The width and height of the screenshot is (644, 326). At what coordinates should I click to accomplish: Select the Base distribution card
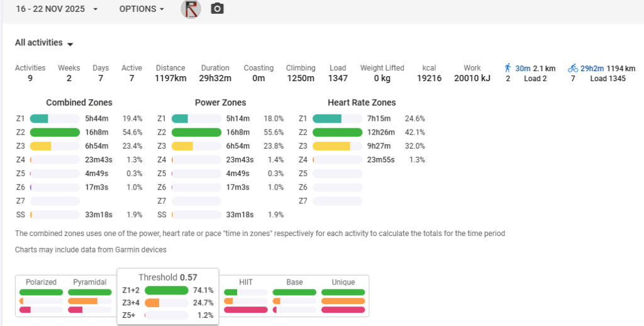pos(294,283)
